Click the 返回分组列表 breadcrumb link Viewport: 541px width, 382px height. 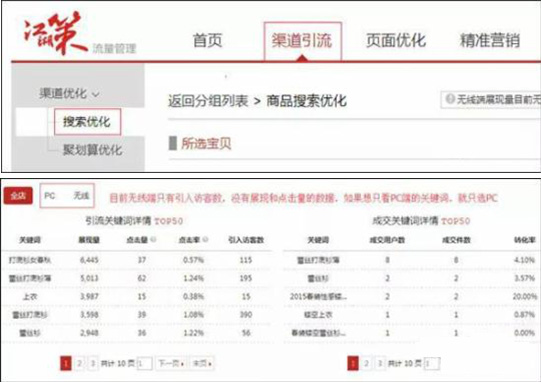coord(208,101)
